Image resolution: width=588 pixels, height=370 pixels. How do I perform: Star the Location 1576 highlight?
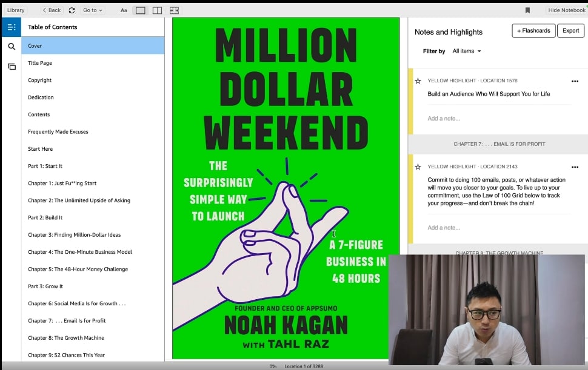click(x=418, y=81)
